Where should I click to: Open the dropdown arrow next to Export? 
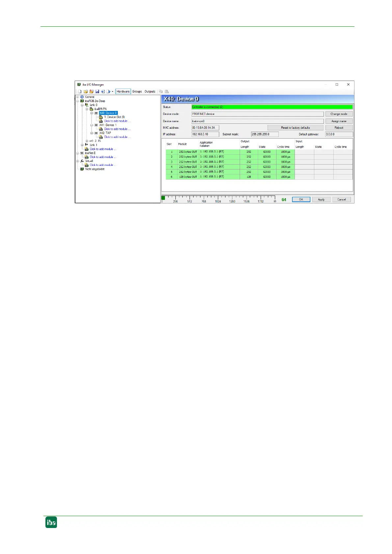click(113, 92)
